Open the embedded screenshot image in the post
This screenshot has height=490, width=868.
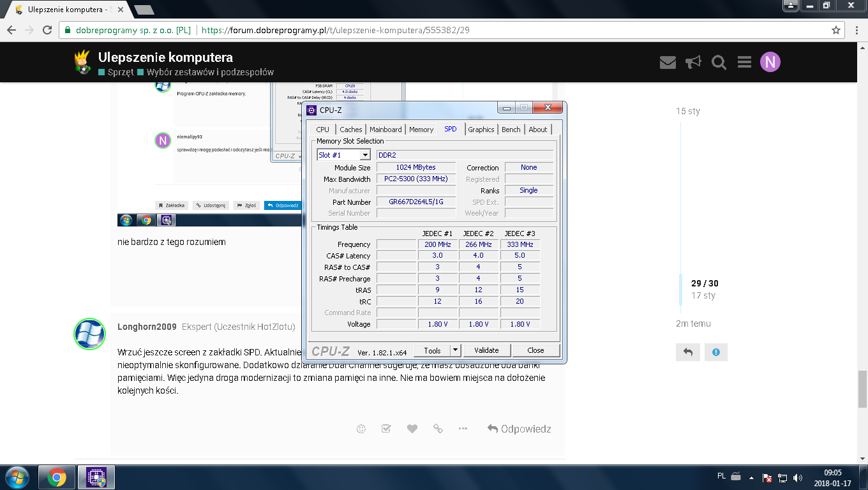211,154
